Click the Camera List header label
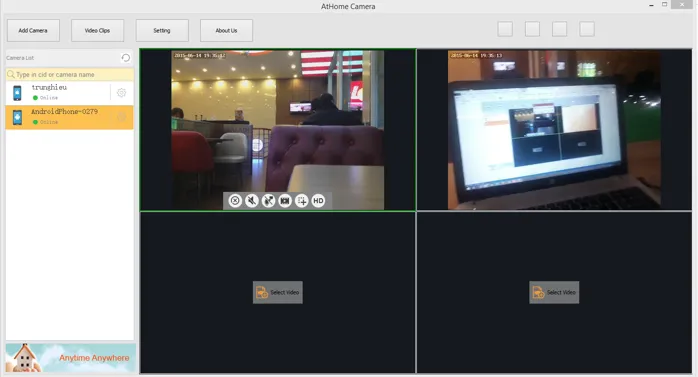 point(20,58)
